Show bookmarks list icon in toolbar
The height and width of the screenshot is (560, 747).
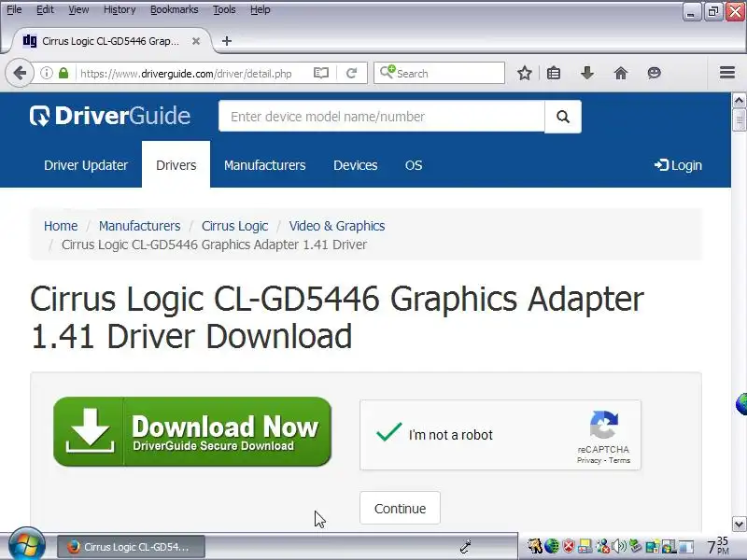[x=554, y=73]
